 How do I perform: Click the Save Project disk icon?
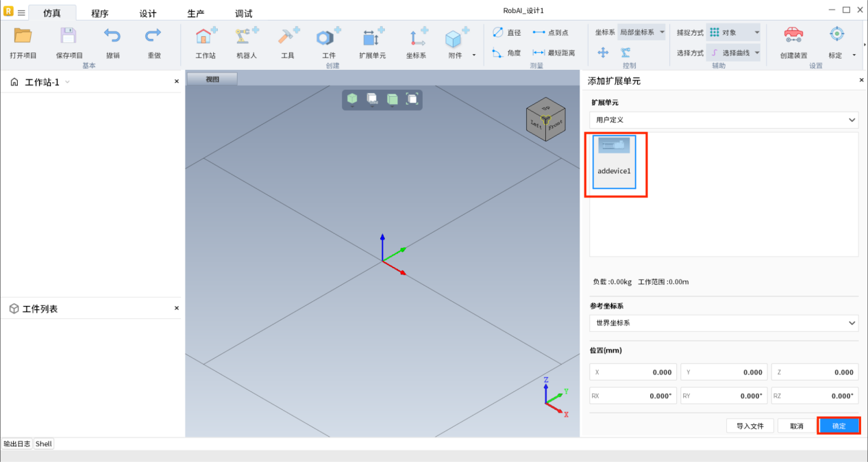coord(69,36)
